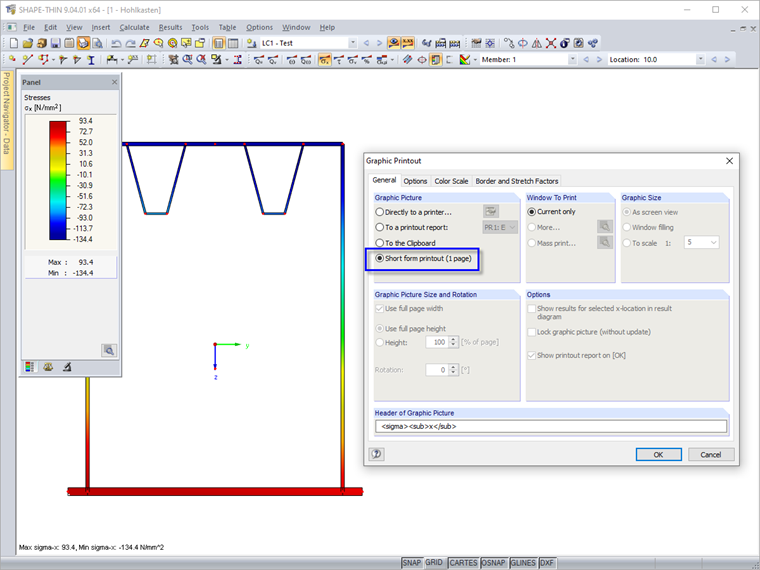Toggle SNAP in the status bar
Image resolution: width=760 pixels, height=570 pixels.
tap(412, 563)
